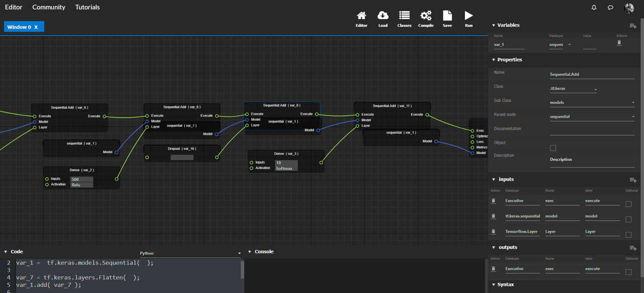Click the Compile gears icon
The height and width of the screenshot is (293, 644).
tap(426, 16)
